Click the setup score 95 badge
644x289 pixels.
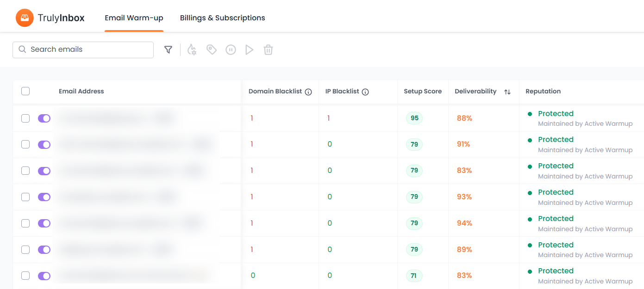(414, 118)
